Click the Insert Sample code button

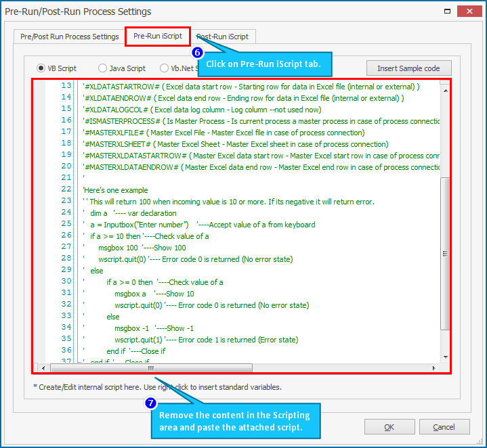pos(408,68)
